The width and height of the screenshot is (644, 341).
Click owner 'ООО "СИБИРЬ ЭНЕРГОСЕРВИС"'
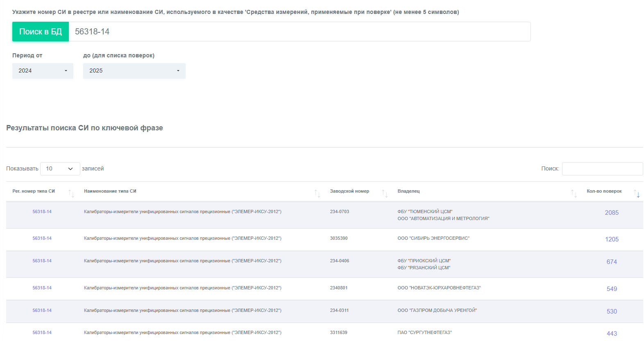pos(433,239)
